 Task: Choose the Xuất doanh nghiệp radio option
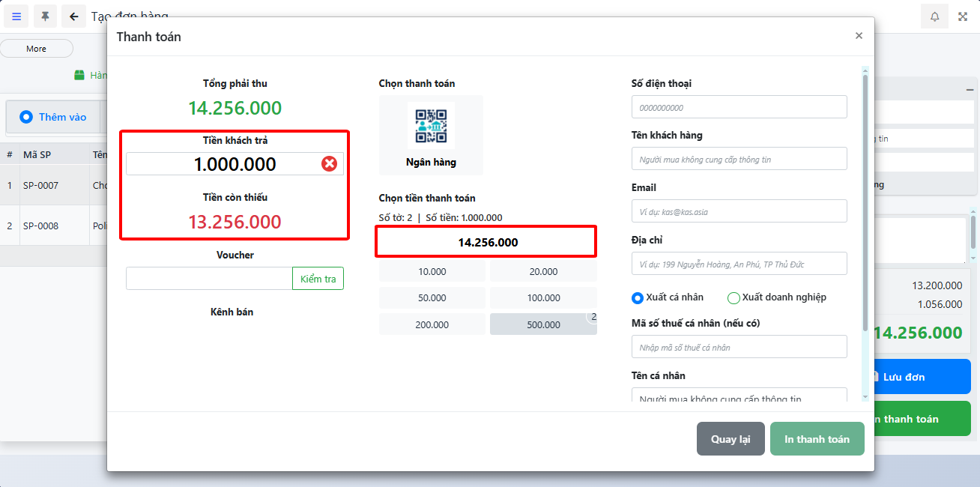[734, 297]
